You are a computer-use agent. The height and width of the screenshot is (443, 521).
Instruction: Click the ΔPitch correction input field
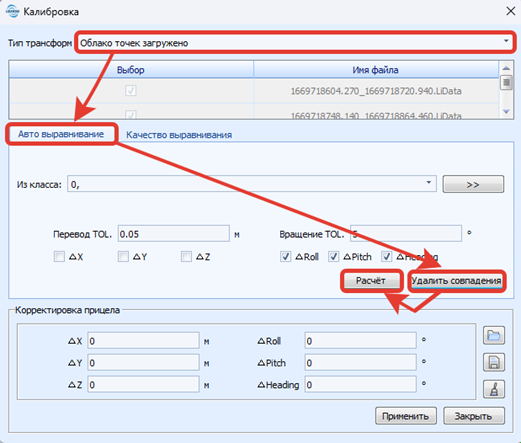[x=360, y=363]
